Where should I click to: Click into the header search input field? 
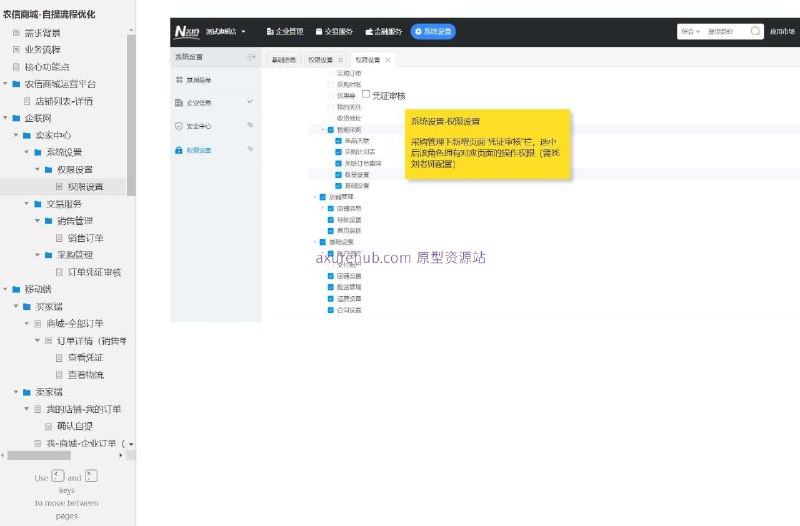pyautogui.click(x=727, y=32)
